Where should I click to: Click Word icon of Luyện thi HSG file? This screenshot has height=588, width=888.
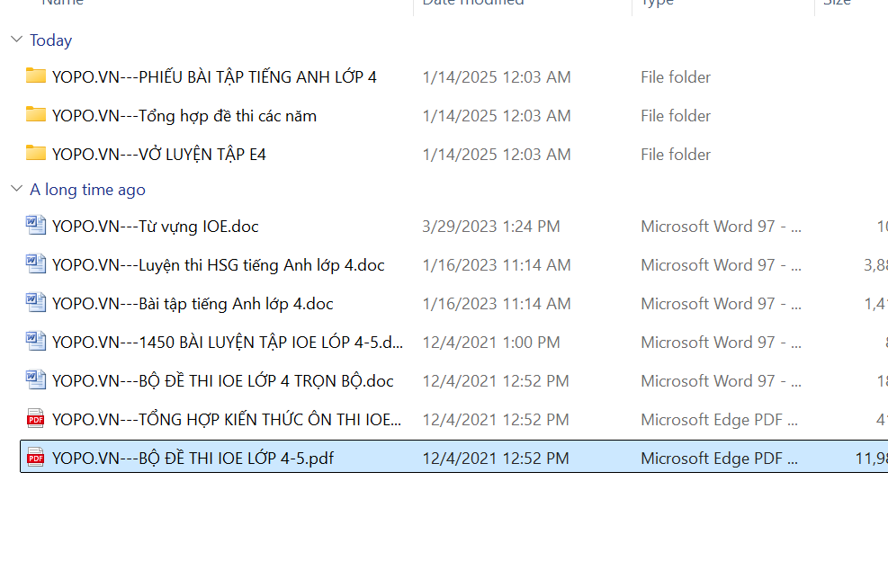[x=36, y=264]
